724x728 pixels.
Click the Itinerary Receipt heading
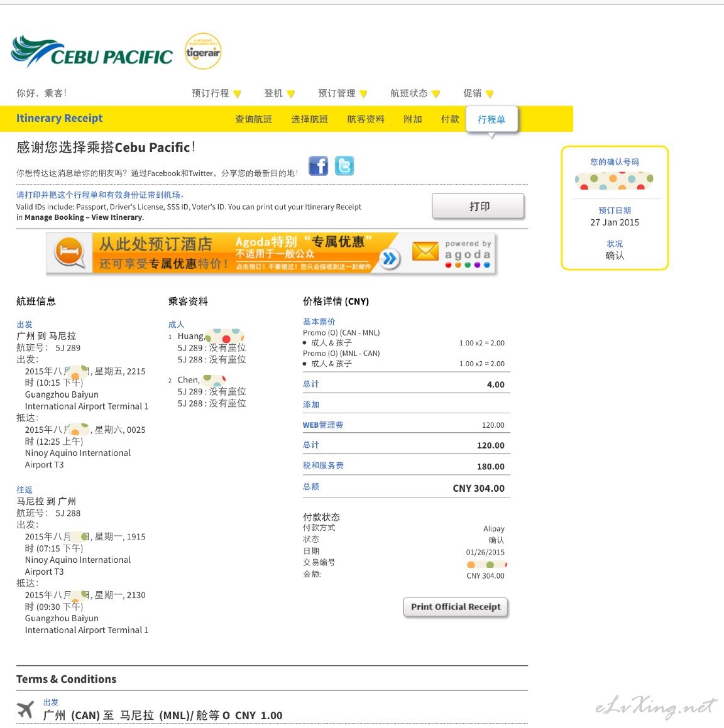point(60,118)
